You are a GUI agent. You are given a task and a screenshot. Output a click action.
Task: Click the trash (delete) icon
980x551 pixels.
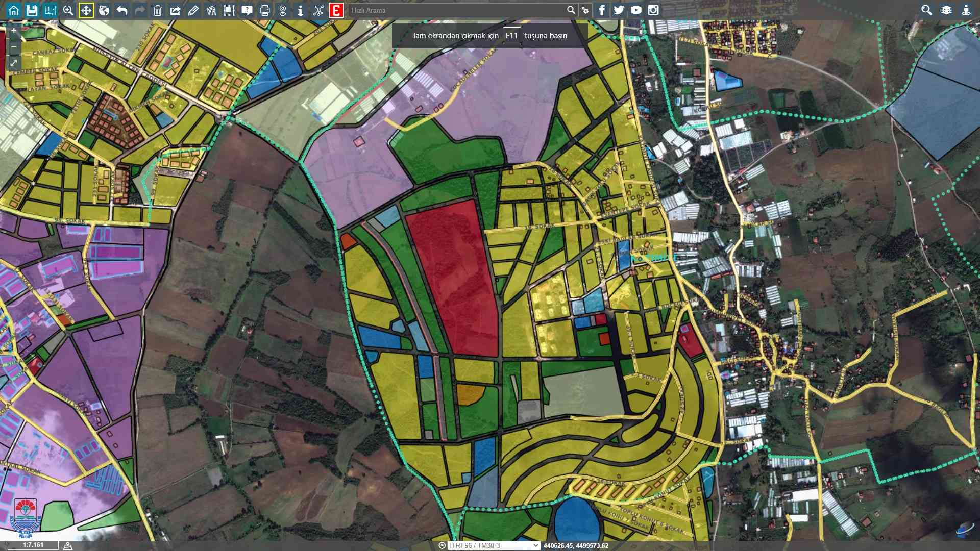157,10
